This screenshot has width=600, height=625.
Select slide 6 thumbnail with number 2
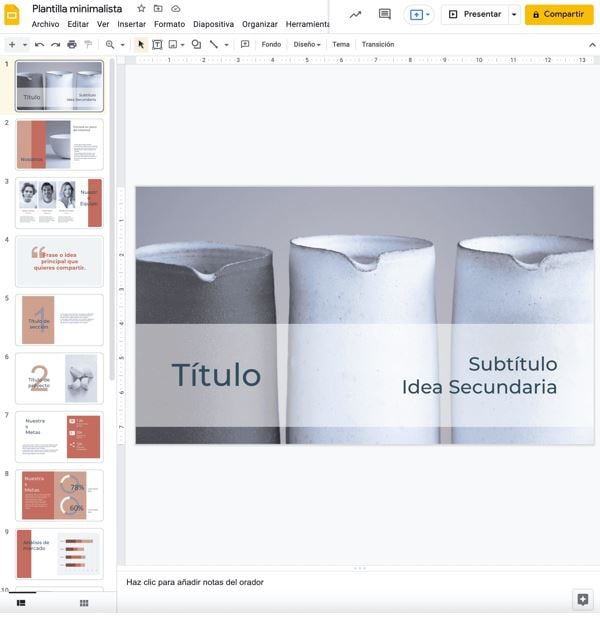pyautogui.click(x=59, y=378)
